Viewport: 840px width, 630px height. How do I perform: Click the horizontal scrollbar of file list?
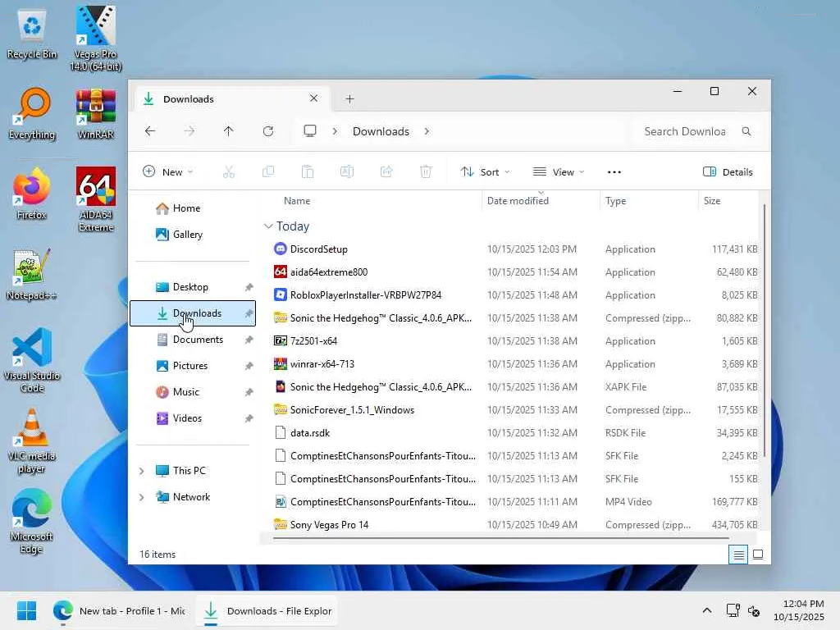click(x=501, y=538)
